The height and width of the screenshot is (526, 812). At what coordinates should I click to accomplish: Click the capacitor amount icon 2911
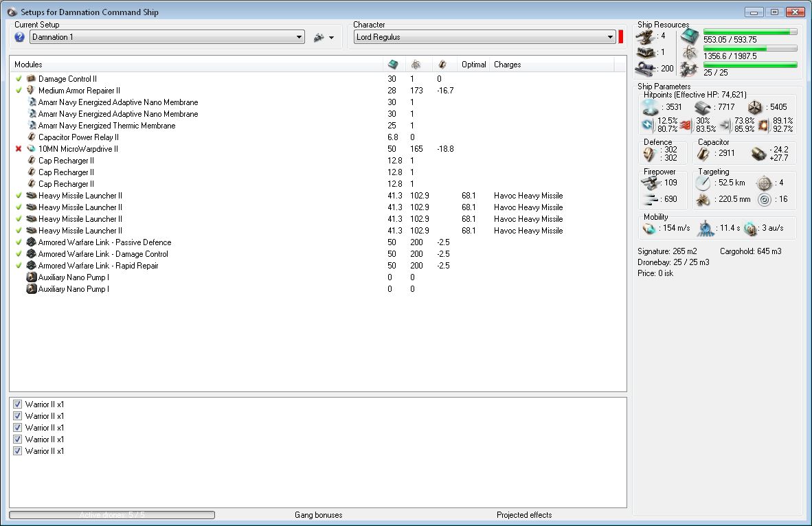(x=703, y=153)
